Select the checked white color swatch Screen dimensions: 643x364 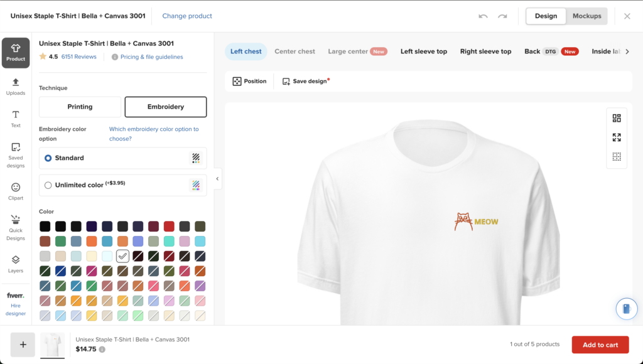[122, 256]
